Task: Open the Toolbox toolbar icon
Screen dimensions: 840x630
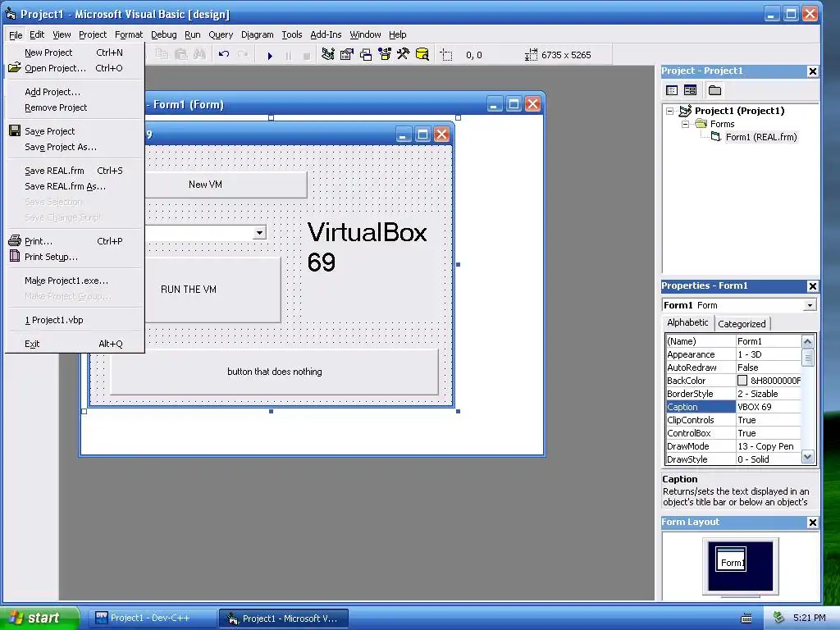Action: (403, 54)
